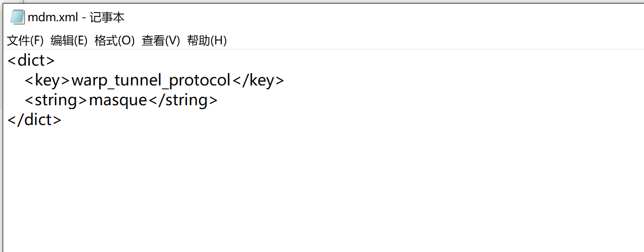Place cursor in the opening <dict> tag
This screenshot has width=644, height=252.
coord(31,61)
